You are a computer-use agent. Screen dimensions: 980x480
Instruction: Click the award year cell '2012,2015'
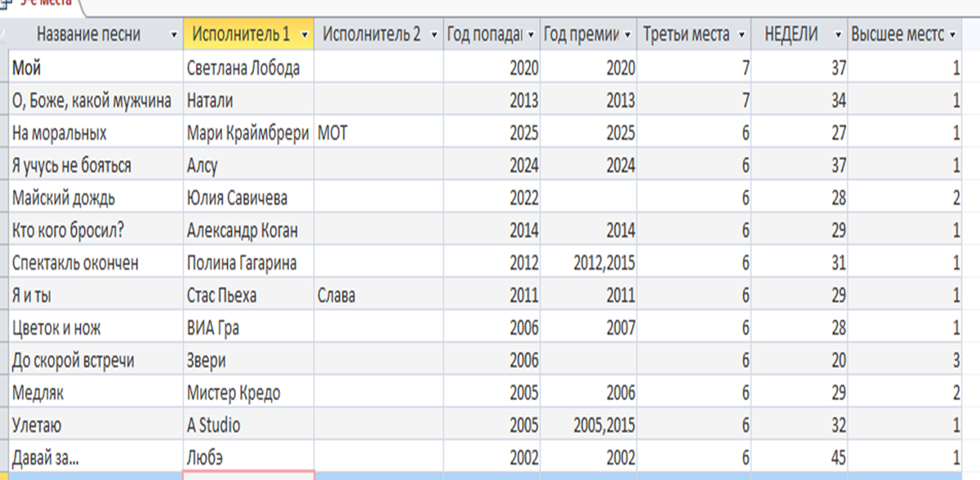click(589, 262)
